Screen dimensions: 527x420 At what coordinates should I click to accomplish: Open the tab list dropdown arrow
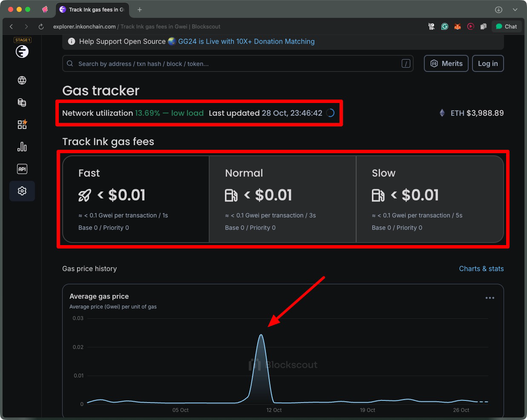pos(515,9)
